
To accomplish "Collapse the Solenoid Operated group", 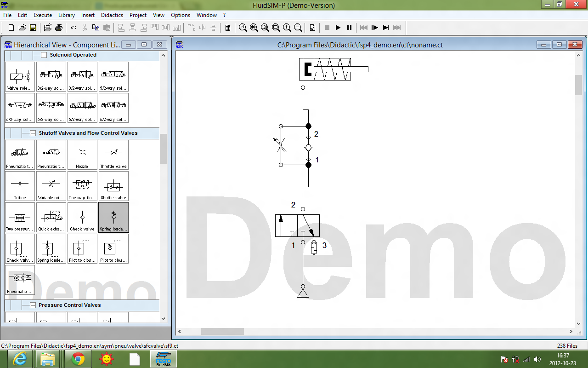I will pyautogui.click(x=44, y=55).
